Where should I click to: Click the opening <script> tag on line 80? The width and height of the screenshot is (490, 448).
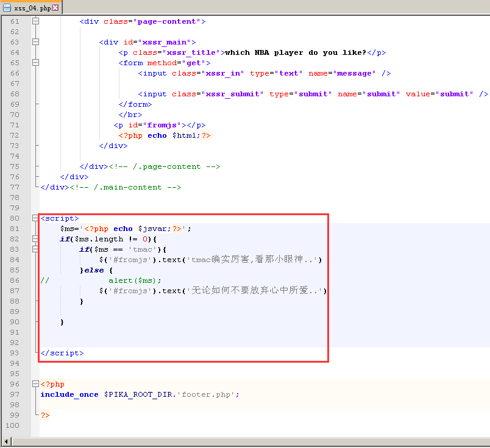pos(60,218)
